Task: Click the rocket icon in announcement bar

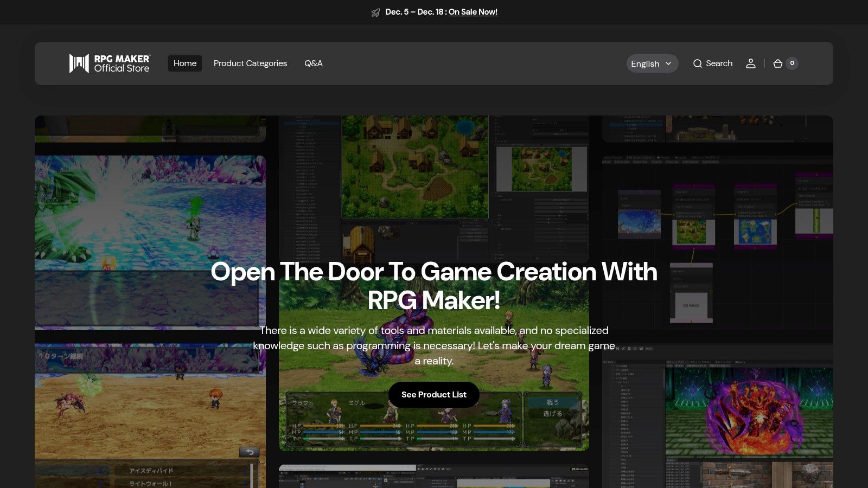Action: [375, 12]
